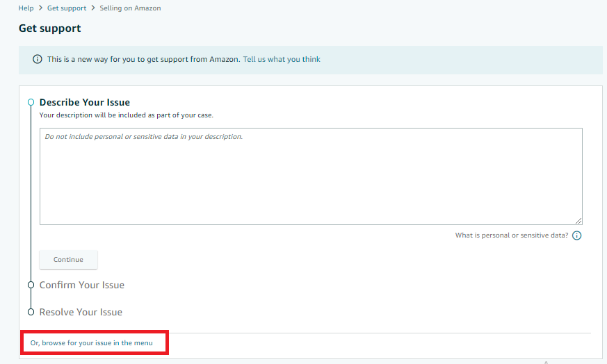Open the Tell us what you think link
Viewport: 607px width, 364px height.
tap(282, 60)
